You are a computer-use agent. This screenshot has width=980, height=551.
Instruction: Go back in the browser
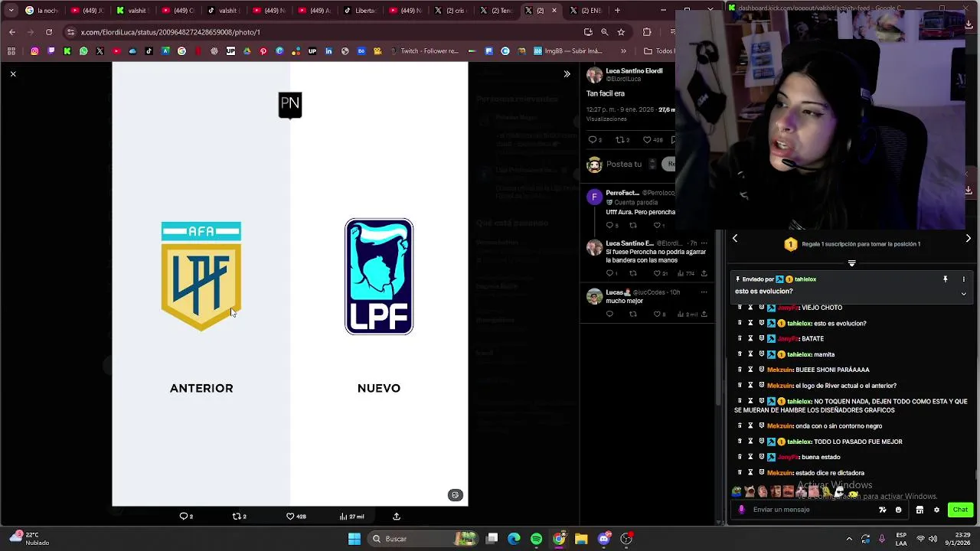12,32
